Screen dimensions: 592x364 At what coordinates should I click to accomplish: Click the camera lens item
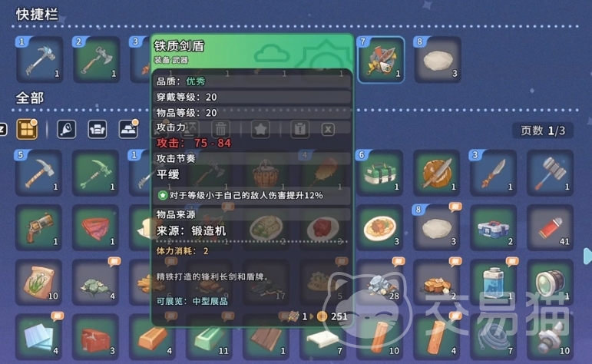pyautogui.click(x=550, y=283)
